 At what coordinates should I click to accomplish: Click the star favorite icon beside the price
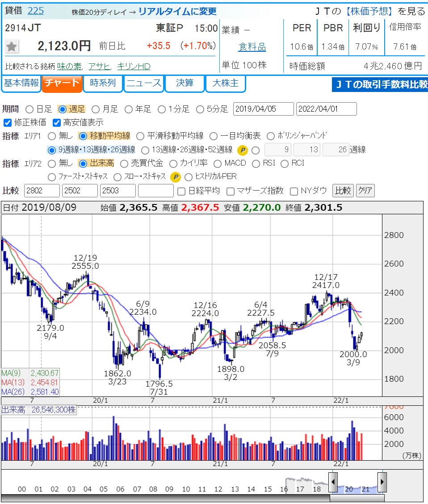point(12,46)
